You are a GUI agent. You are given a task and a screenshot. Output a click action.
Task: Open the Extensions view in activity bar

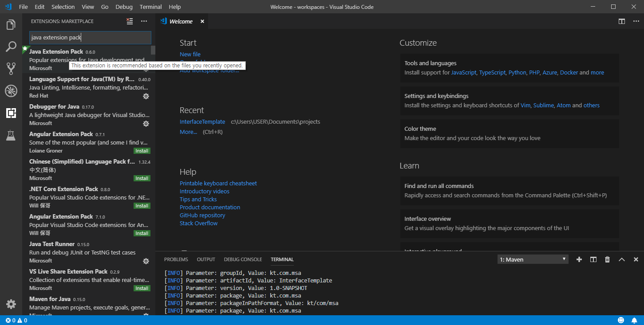pyautogui.click(x=11, y=113)
